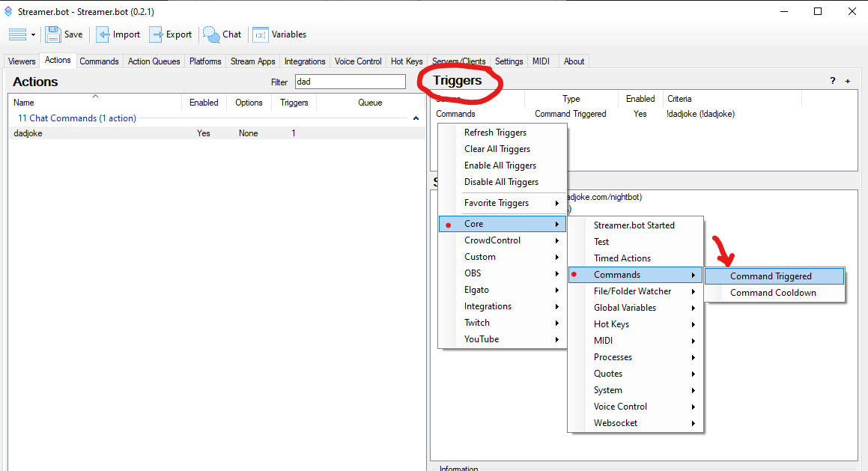The image size is (868, 471).
Task: Click the Save disk icon
Action: [53, 34]
